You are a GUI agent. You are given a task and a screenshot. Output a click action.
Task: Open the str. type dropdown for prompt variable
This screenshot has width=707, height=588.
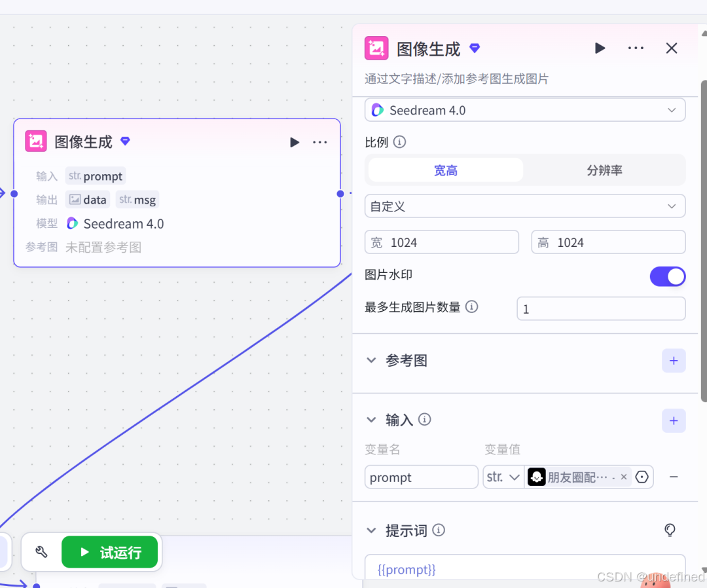(503, 477)
